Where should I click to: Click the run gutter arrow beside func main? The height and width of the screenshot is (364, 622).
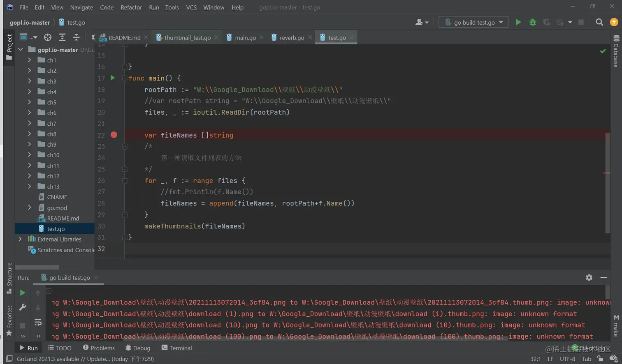pyautogui.click(x=112, y=78)
